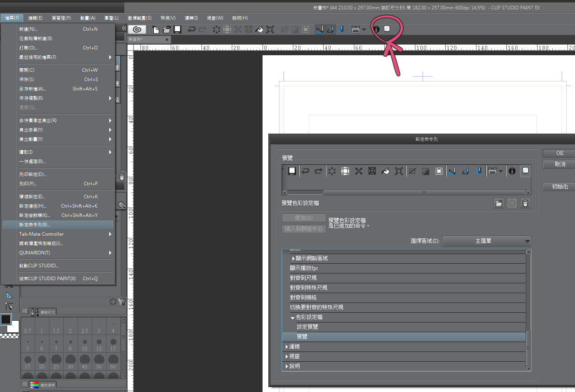The width and height of the screenshot is (575, 392).
Task: Open the 選擇區域 主選單 dropdown
Action: [x=487, y=241]
